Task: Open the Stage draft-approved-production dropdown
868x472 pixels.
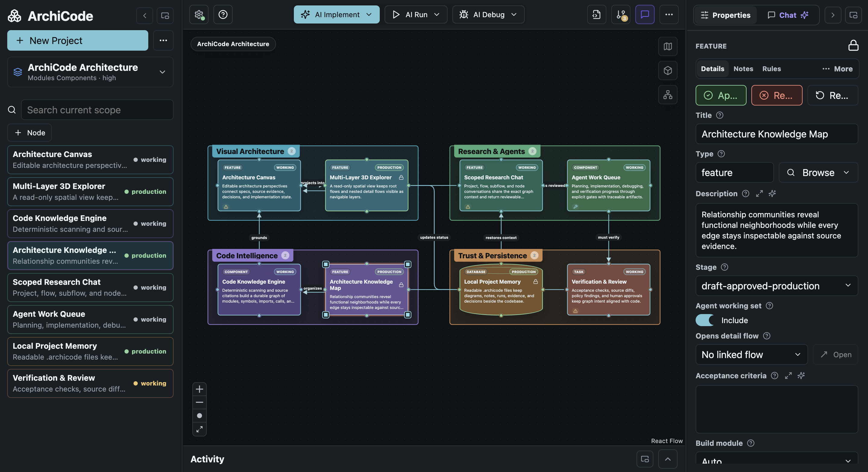Action: [776, 286]
